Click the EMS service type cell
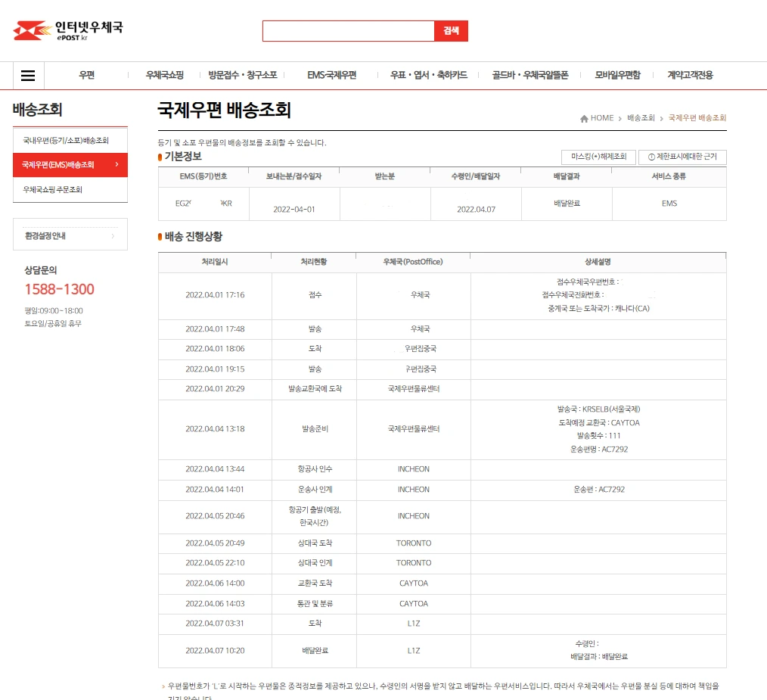 pos(669,203)
